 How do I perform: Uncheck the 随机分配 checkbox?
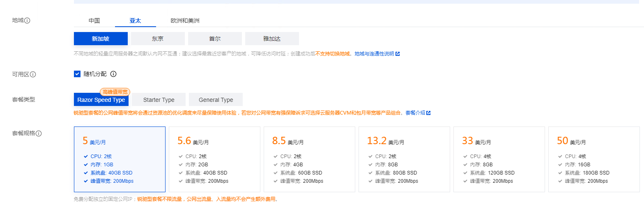click(x=77, y=74)
